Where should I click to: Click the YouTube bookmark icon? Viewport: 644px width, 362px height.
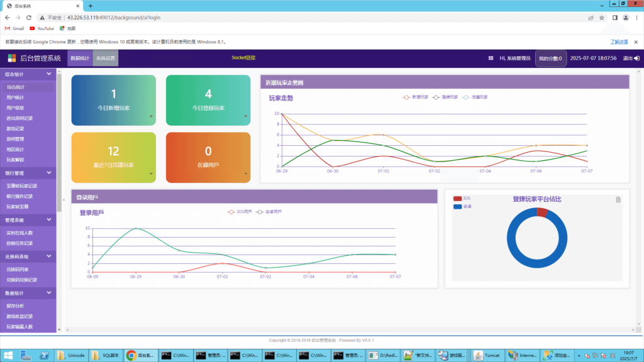(x=32, y=28)
